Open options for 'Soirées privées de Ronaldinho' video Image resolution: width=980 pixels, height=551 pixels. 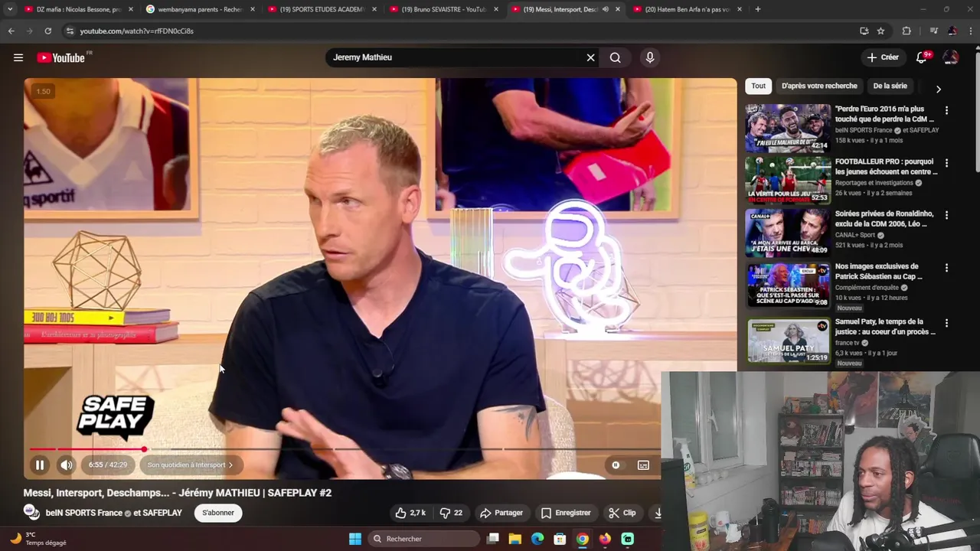(946, 215)
